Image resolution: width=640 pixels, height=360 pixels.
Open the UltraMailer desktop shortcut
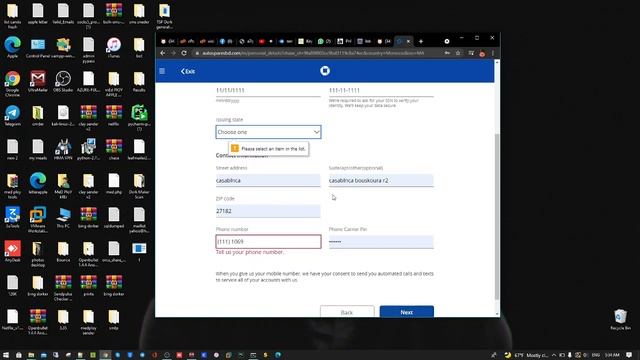38,80
